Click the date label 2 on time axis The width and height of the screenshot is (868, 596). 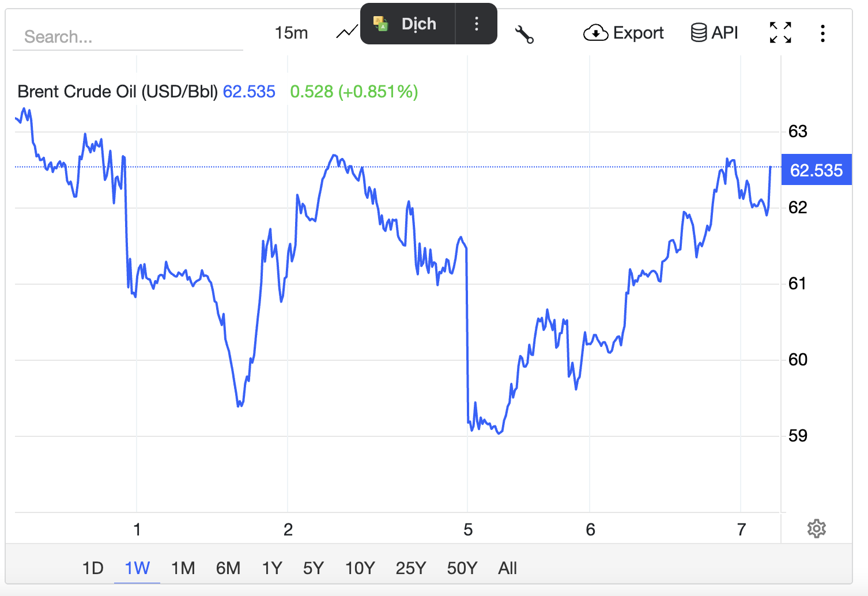click(x=288, y=530)
